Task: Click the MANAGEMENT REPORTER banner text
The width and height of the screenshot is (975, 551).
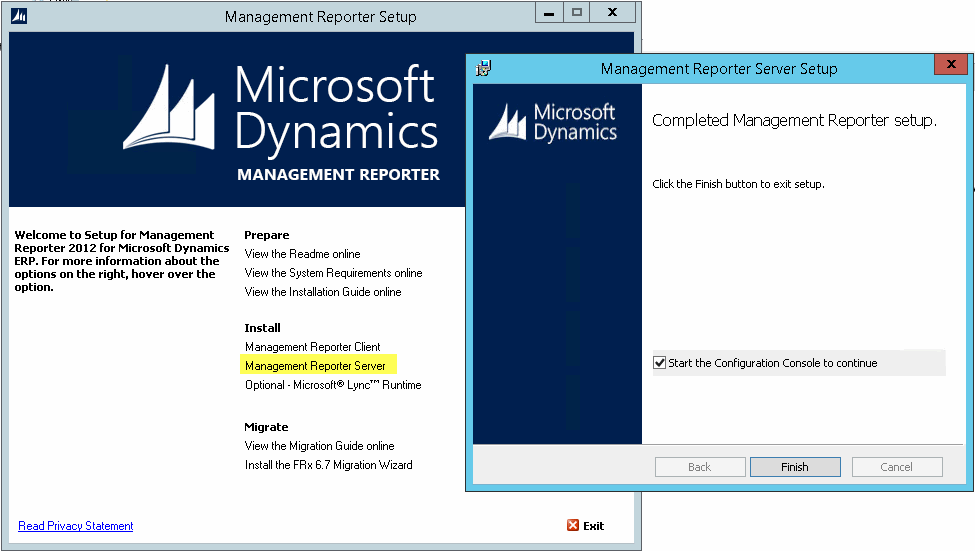Action: (x=338, y=175)
